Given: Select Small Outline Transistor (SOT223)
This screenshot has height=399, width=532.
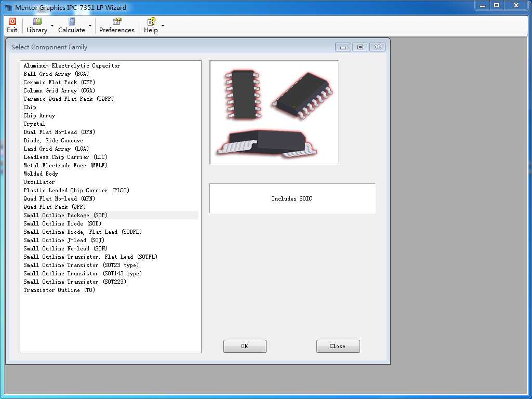Looking at the screenshot, I should point(109,282).
